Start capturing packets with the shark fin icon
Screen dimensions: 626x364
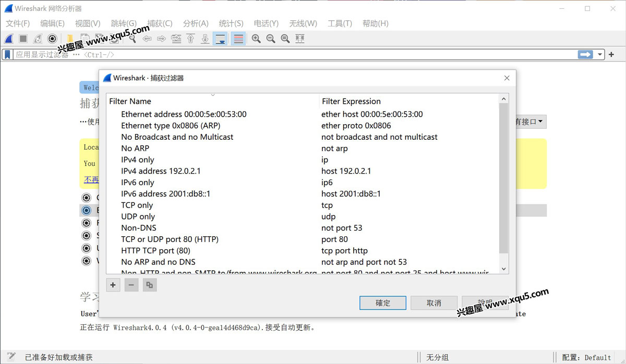click(9, 39)
